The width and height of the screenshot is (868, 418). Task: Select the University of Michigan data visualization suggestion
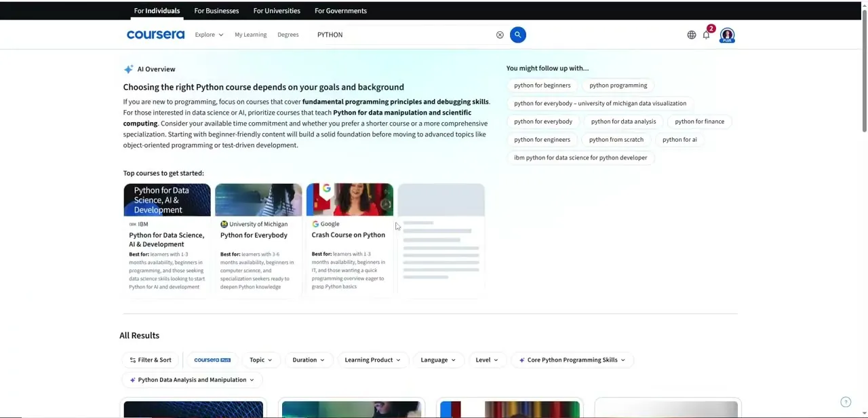pyautogui.click(x=600, y=104)
